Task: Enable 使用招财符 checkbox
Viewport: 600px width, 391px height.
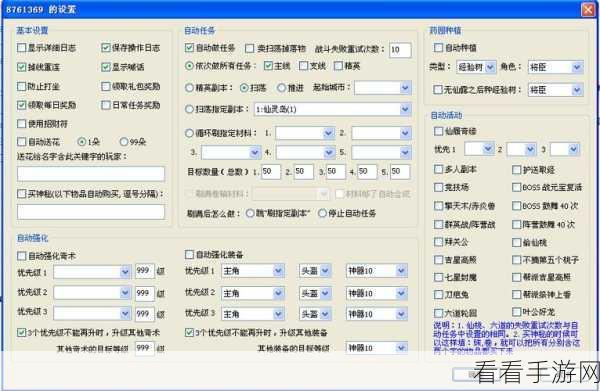Action: tap(22, 124)
